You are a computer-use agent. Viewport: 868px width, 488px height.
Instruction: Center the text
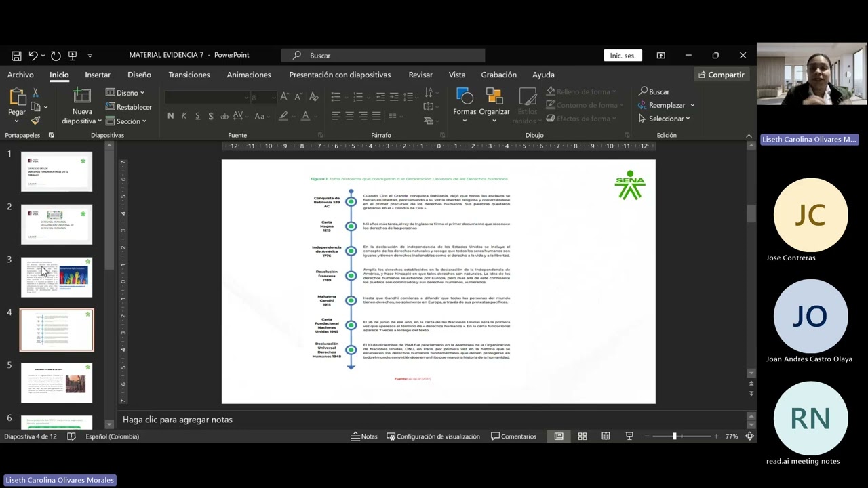tap(349, 116)
